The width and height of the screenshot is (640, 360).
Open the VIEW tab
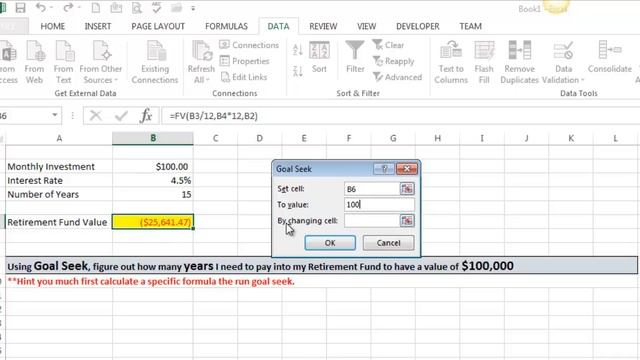[x=366, y=26]
